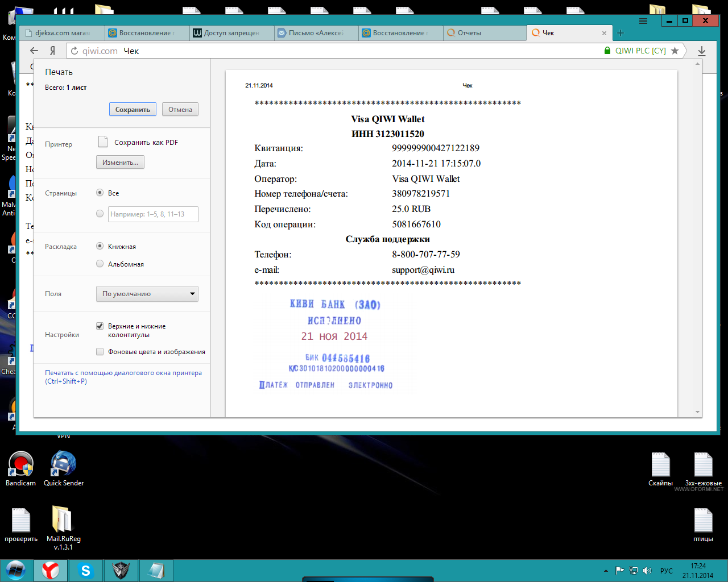The height and width of the screenshot is (582, 728).
Task: Click the Сохранить button
Action: pyautogui.click(x=133, y=110)
